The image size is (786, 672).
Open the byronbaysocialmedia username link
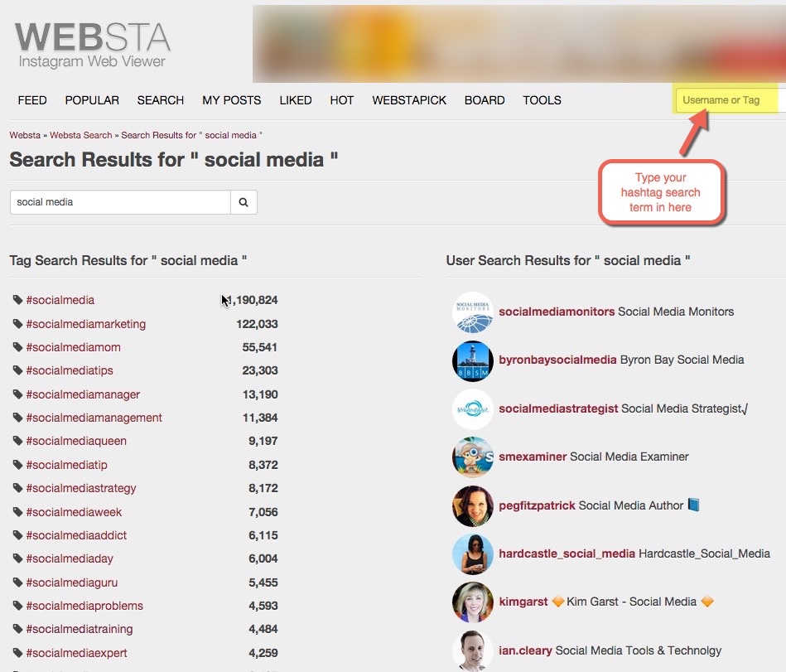(557, 360)
